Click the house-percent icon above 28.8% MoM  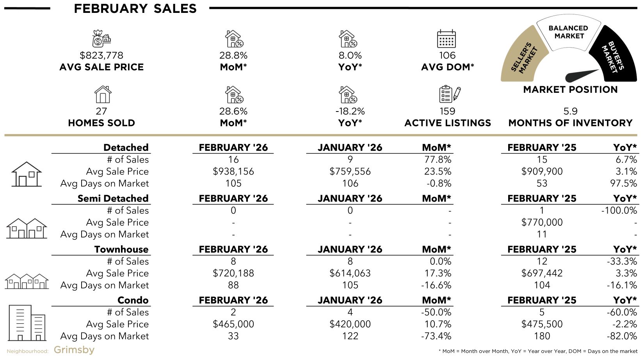click(234, 39)
